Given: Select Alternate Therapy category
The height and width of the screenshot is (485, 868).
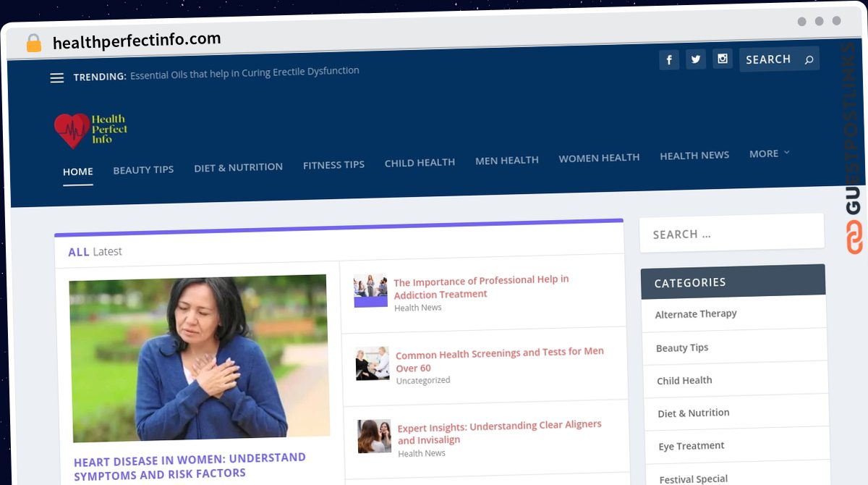Looking at the screenshot, I should 696,314.
